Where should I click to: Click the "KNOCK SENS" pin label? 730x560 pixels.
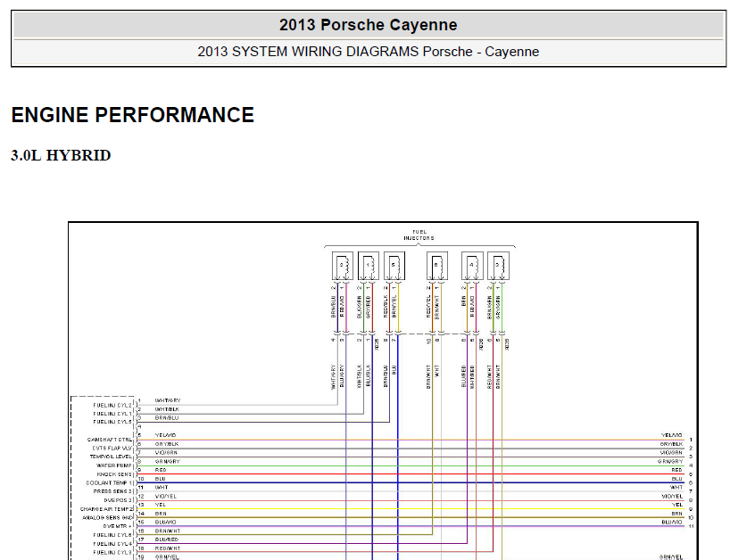click(114, 474)
